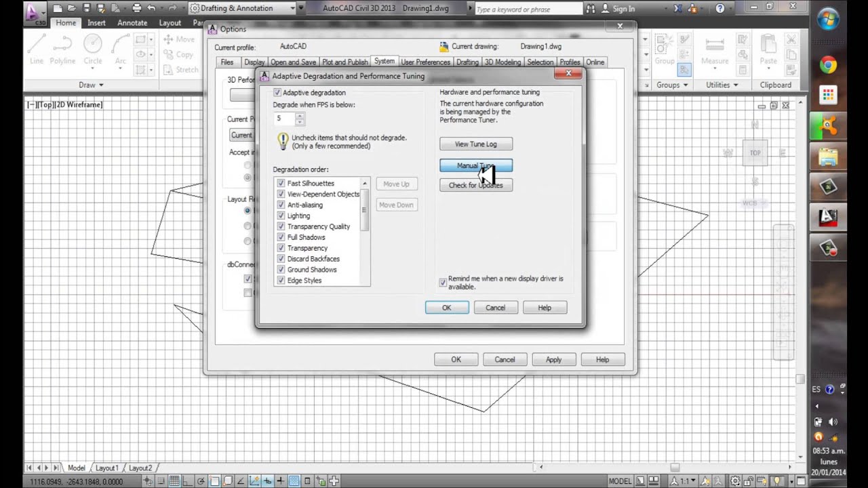Image resolution: width=868 pixels, height=488 pixels.
Task: Open the View Tune Log
Action: coord(475,144)
